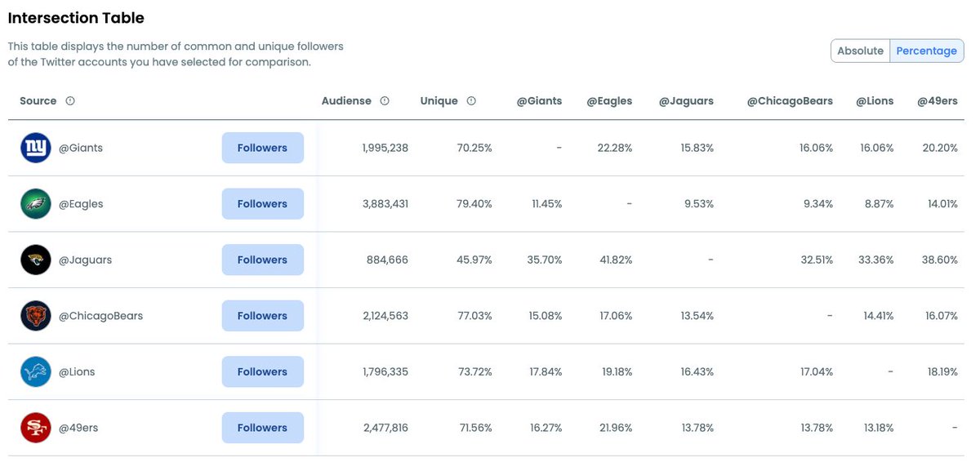
Task: Click audience value 884,666
Action: point(388,260)
